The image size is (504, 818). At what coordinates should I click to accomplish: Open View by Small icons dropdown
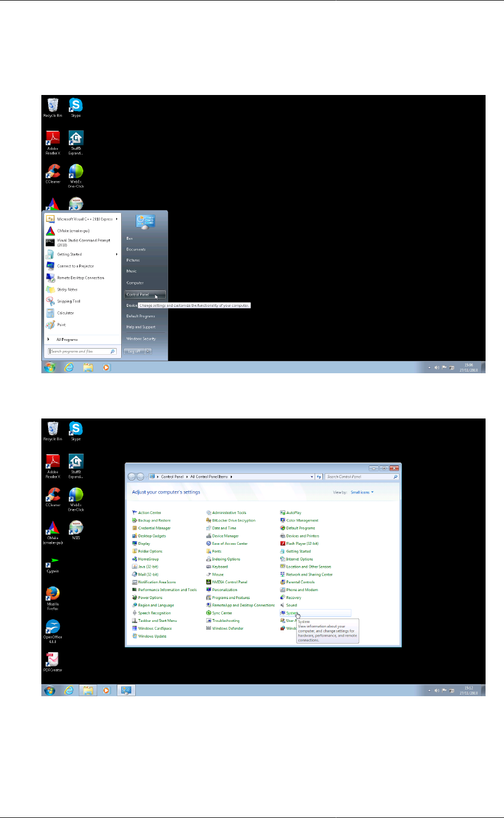click(362, 492)
